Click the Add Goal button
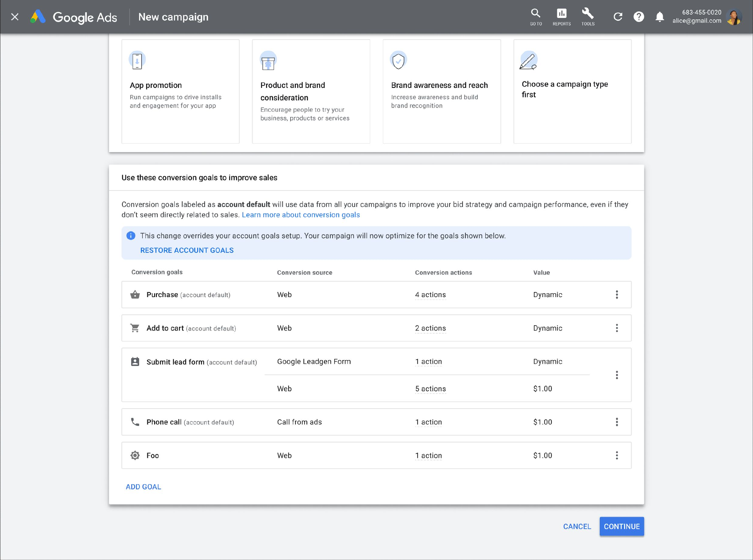Image resolution: width=753 pixels, height=560 pixels. tap(143, 487)
